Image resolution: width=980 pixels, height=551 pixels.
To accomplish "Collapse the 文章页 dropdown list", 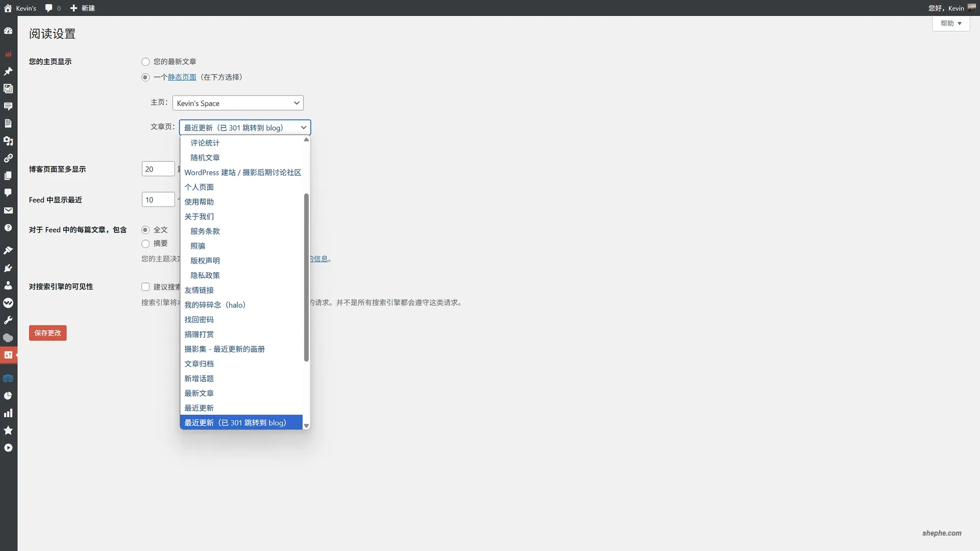I will tap(245, 127).
